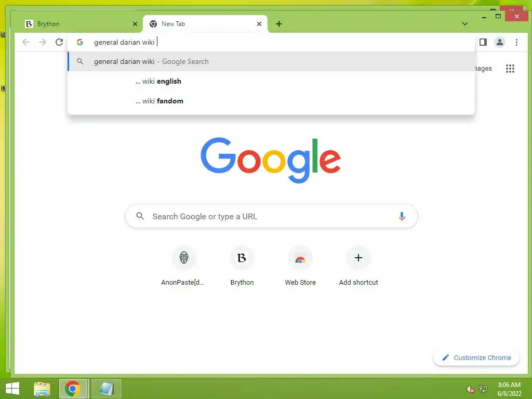Start voice search with microphone

point(402,216)
